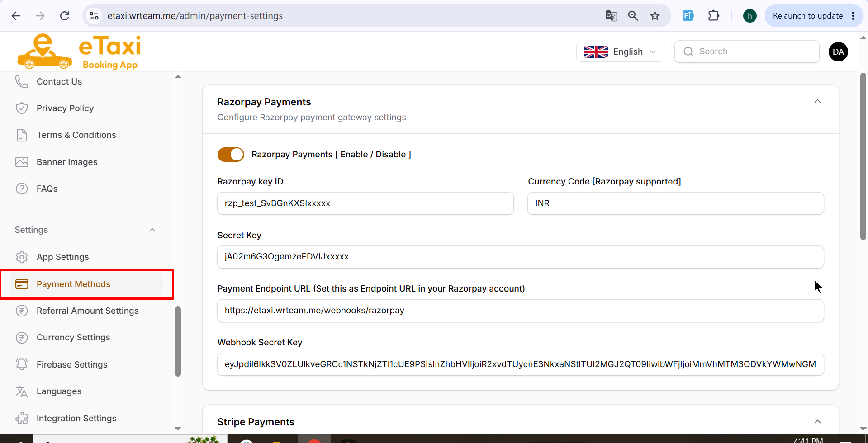
Task: Click the Search input field
Action: (747, 52)
